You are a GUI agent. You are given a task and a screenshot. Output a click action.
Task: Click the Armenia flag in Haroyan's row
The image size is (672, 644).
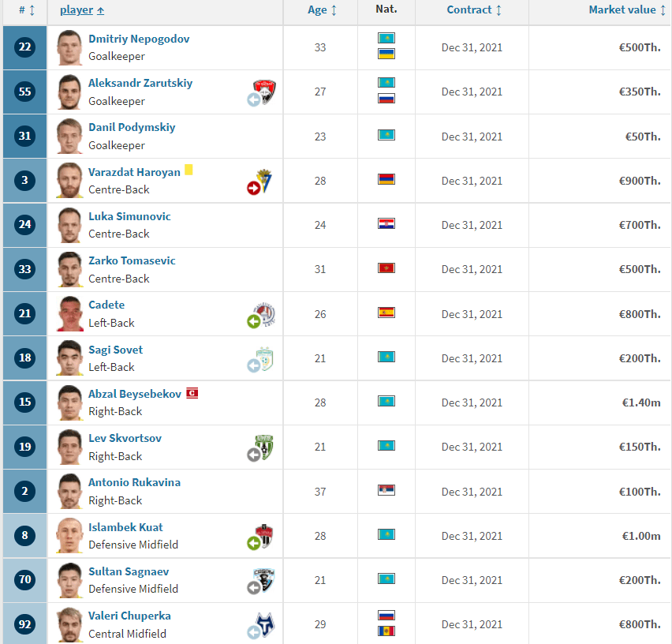386,179
